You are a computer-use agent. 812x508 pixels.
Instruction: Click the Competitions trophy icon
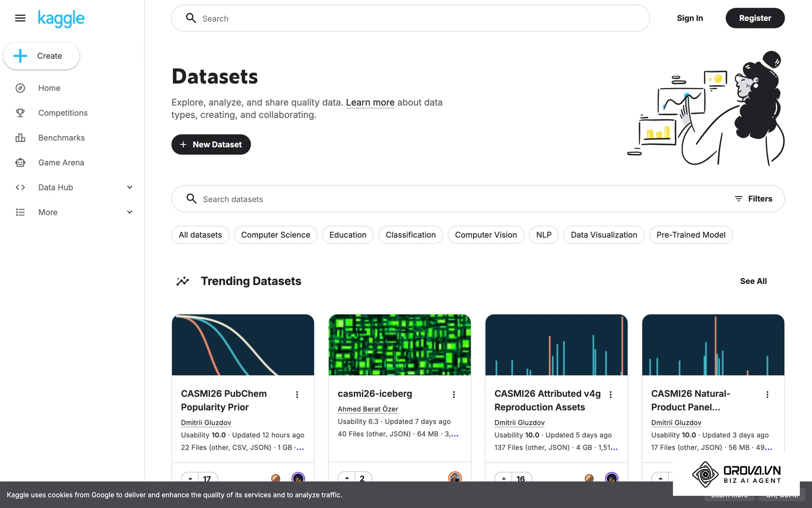click(20, 113)
